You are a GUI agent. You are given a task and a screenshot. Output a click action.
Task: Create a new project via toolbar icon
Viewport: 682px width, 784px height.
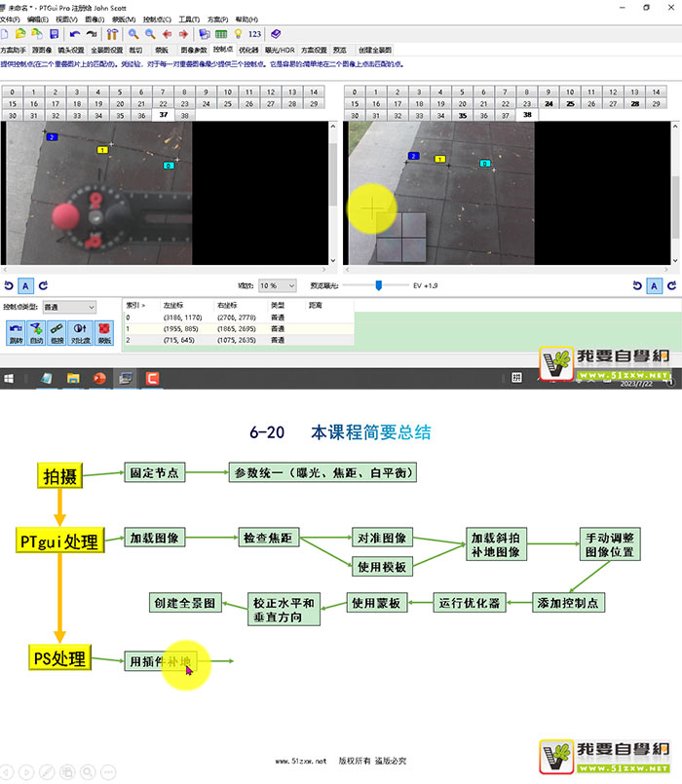coord(5,34)
